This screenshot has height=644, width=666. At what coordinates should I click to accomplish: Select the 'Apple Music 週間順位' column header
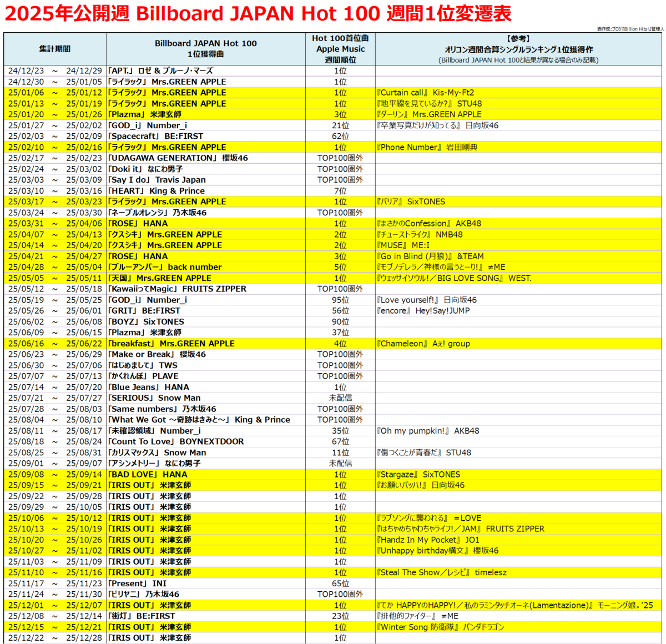(x=340, y=49)
